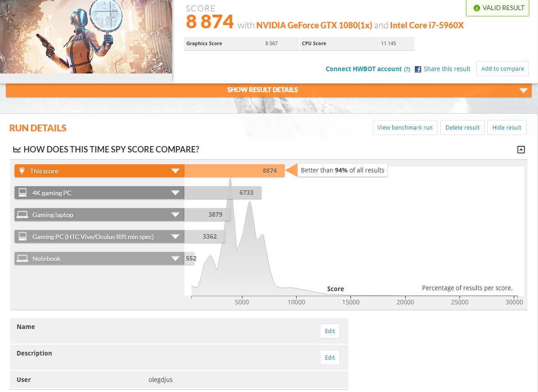Click the Graphics Score value 8 567

point(271,44)
